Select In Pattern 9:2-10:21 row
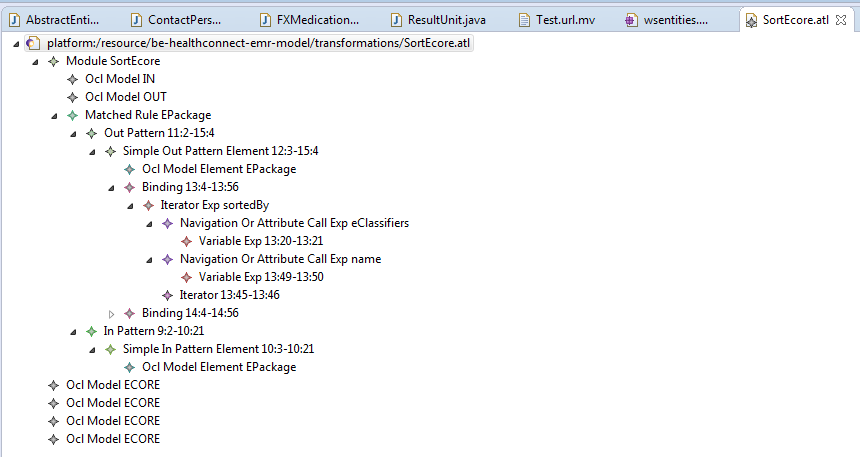The image size is (860, 457). 154,331
